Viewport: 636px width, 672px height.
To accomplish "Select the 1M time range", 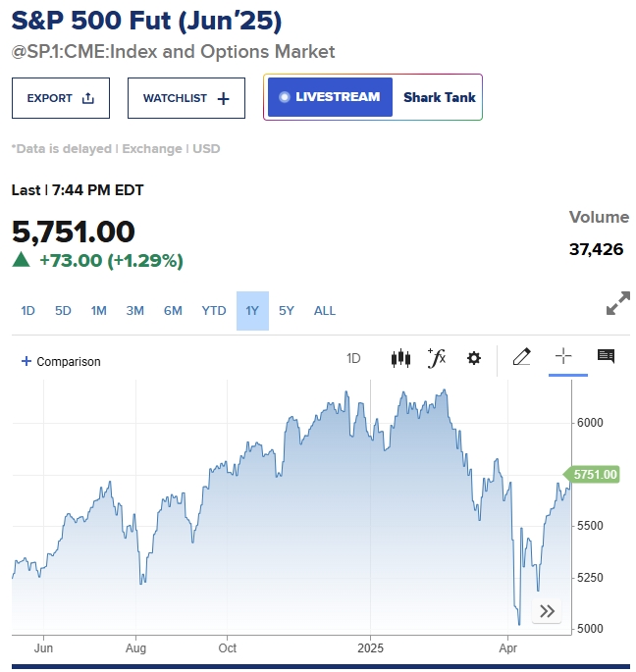I will point(98,311).
